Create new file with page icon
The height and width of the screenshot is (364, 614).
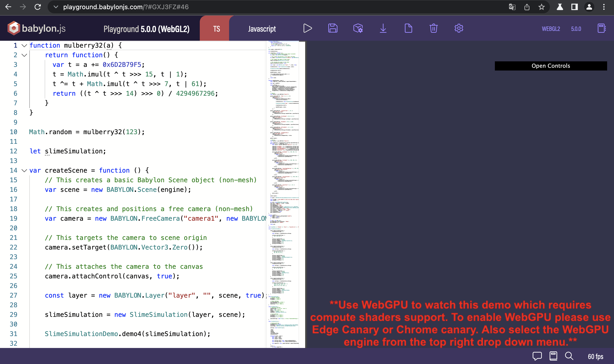tap(408, 28)
